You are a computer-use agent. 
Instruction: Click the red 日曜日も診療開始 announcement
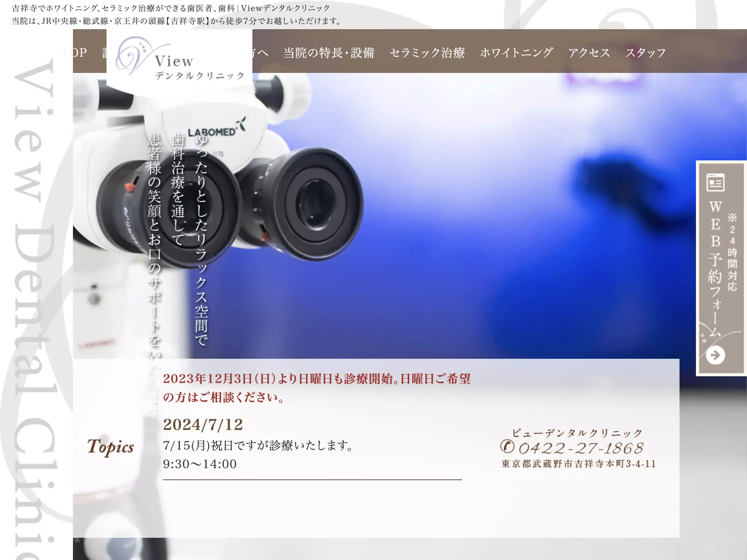[x=317, y=388]
